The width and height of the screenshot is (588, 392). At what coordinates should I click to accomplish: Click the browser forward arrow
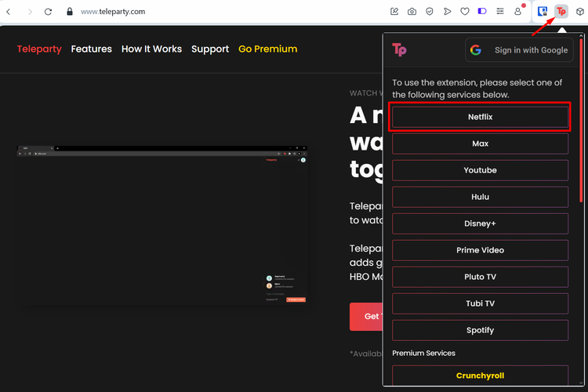coord(30,12)
